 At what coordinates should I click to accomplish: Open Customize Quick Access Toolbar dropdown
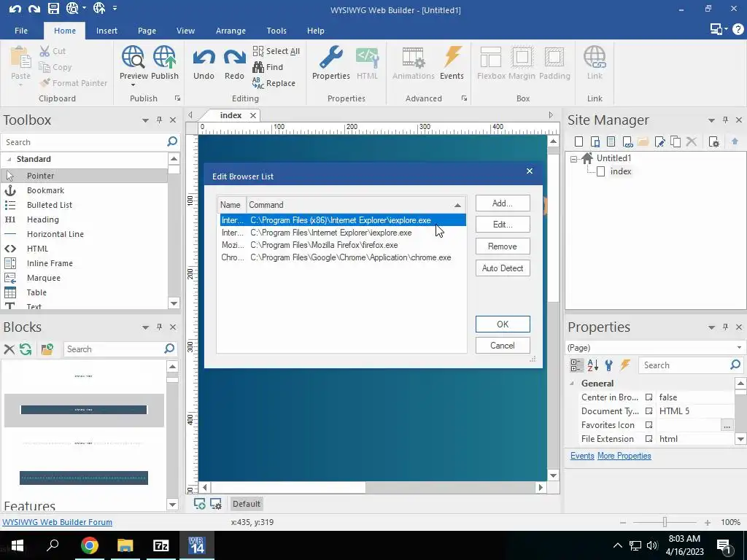(115, 8)
